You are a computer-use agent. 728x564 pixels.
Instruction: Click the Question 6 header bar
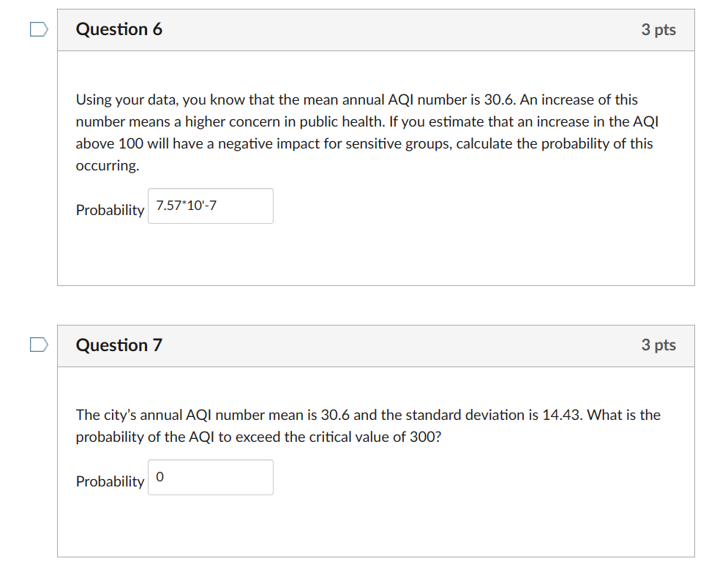click(x=376, y=30)
